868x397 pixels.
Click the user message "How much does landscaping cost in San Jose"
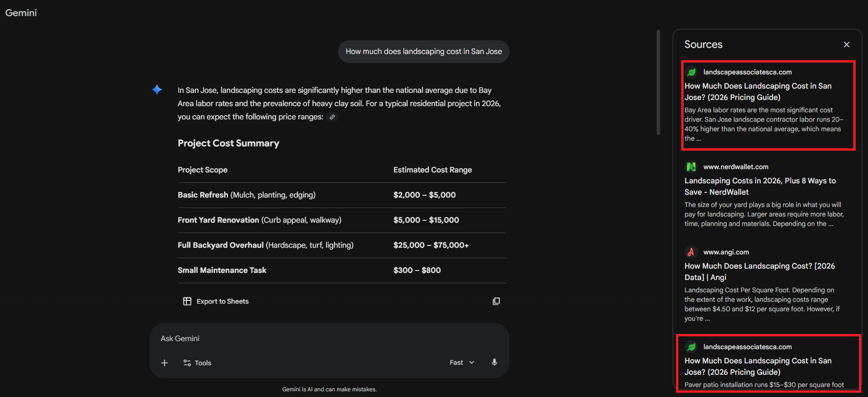coord(424,52)
